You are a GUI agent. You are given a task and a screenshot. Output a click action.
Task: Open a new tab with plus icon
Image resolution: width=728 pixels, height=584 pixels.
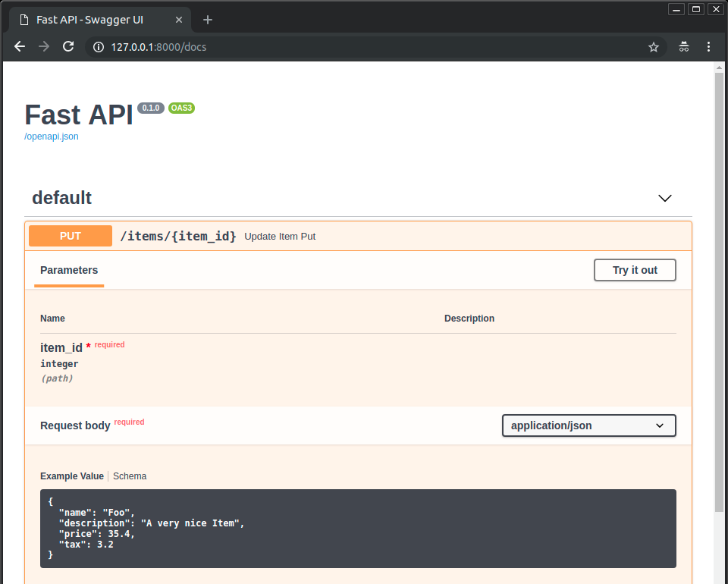click(208, 20)
